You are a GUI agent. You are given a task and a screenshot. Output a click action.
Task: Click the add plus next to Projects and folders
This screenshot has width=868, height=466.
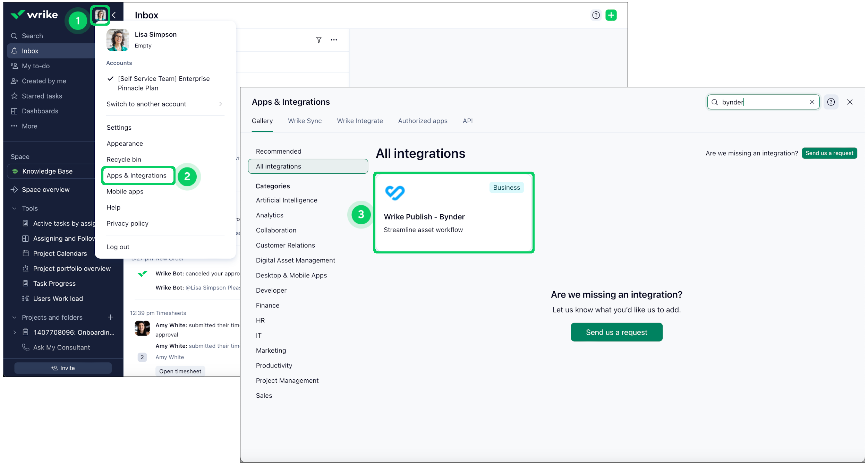point(111,317)
